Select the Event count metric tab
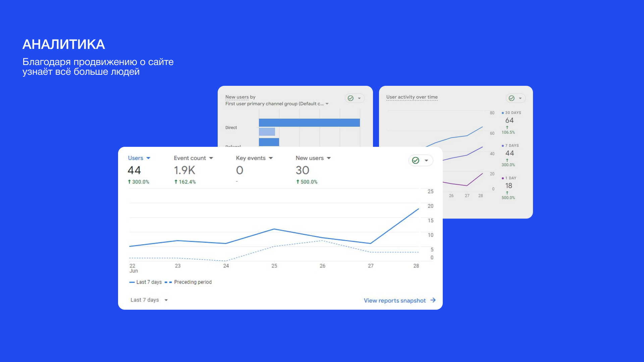The height and width of the screenshot is (362, 644). (x=190, y=158)
